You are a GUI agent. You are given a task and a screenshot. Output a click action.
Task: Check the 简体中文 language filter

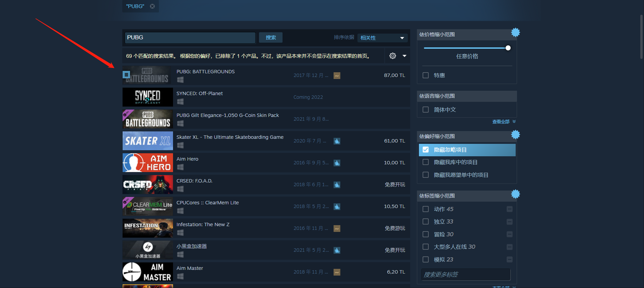(x=426, y=110)
